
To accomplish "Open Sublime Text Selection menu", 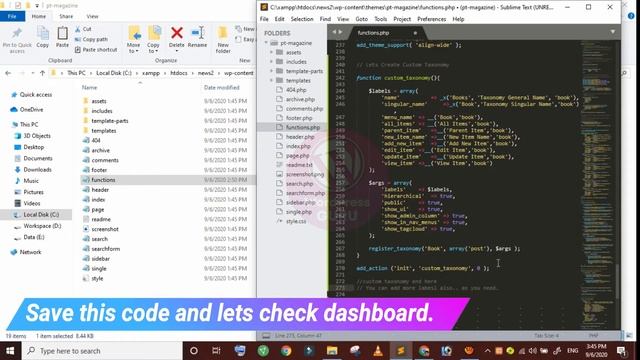I will 302,19.
